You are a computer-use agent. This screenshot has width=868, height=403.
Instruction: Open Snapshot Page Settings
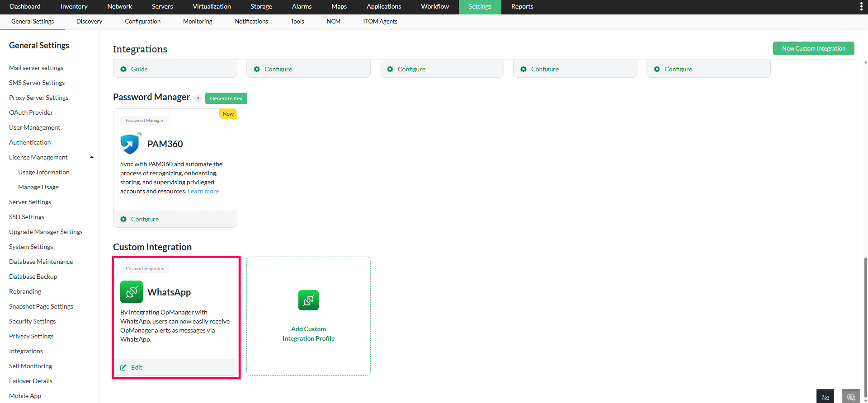(x=41, y=306)
